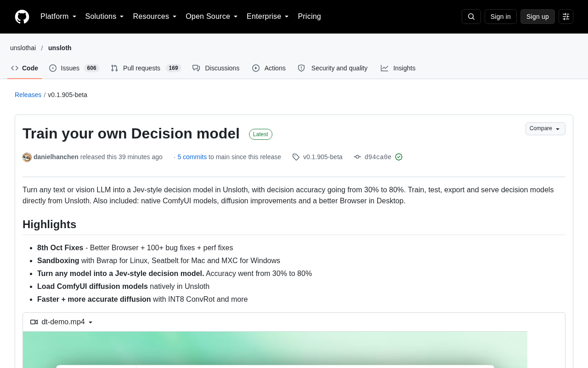
Task: Open the Actions tab
Action: pos(269,68)
